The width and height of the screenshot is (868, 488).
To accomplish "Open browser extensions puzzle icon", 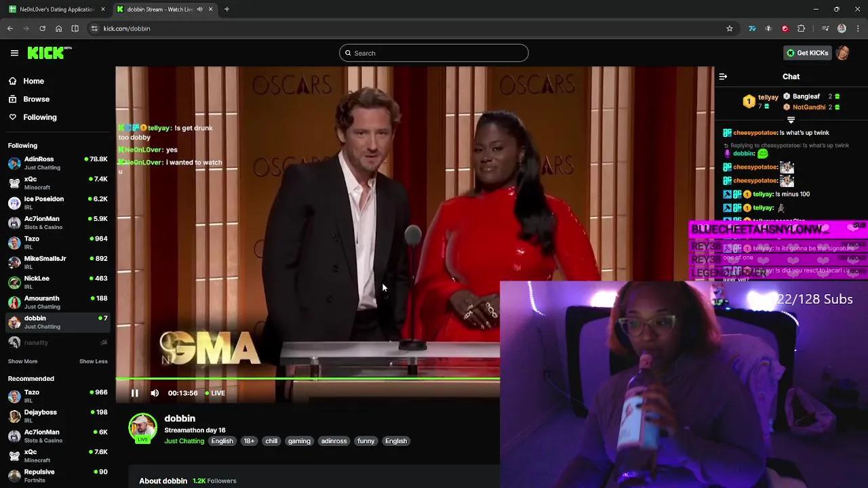I will pos(802,28).
